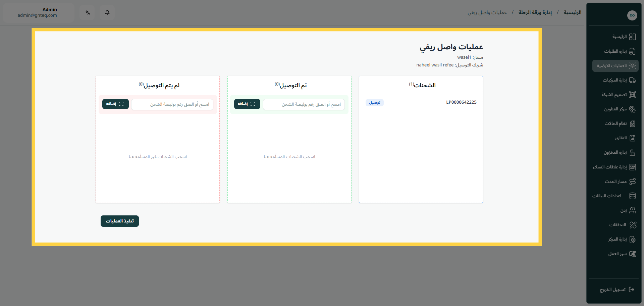Open إدارة المركبات menu label
The height and width of the screenshot is (306, 644).
(x=614, y=80)
